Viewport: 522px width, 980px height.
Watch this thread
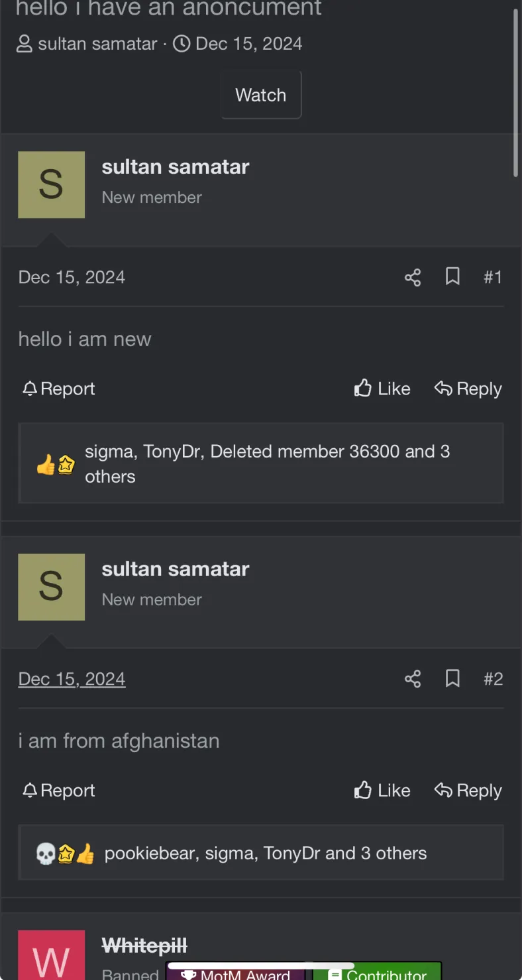coord(261,95)
